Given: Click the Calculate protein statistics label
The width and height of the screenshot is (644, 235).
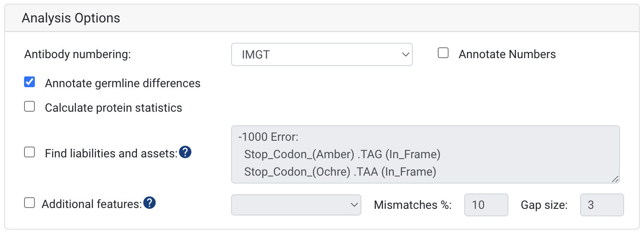Looking at the screenshot, I should pos(113,108).
